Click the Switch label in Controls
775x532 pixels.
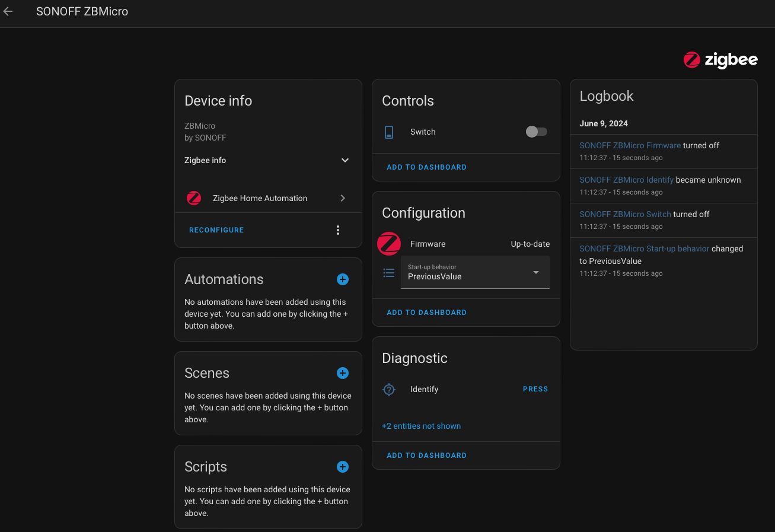click(423, 132)
